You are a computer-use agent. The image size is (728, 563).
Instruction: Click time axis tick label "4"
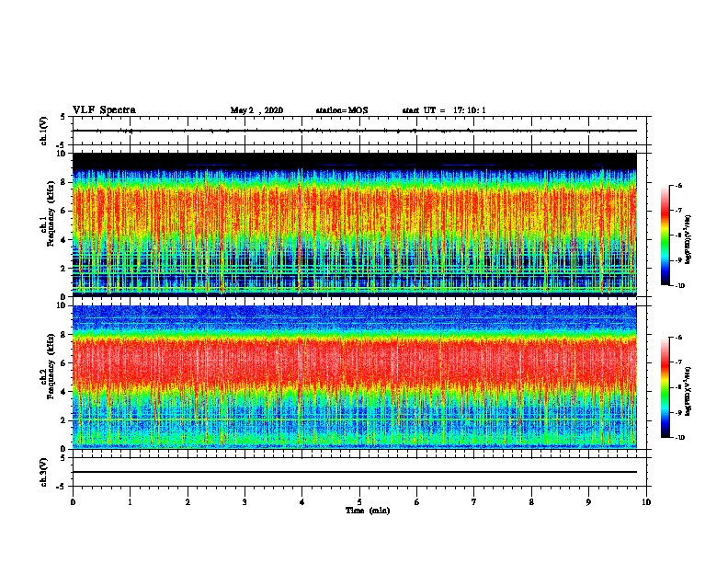tap(301, 502)
